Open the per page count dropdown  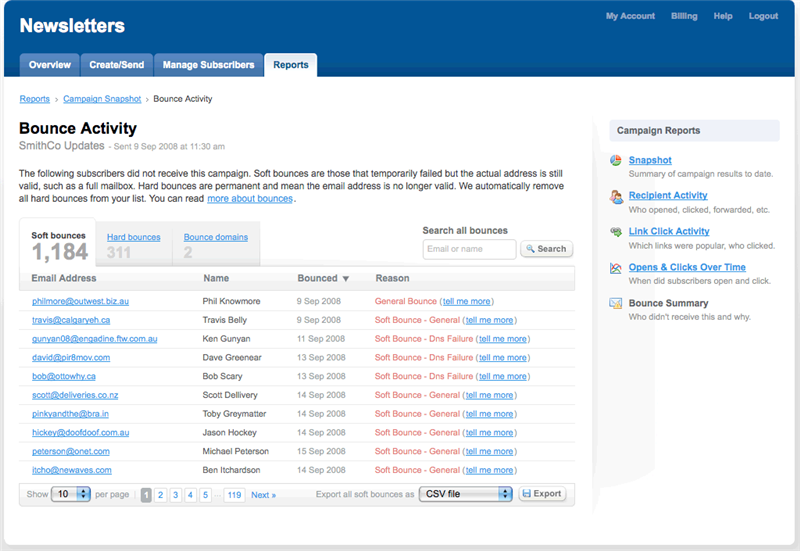71,494
